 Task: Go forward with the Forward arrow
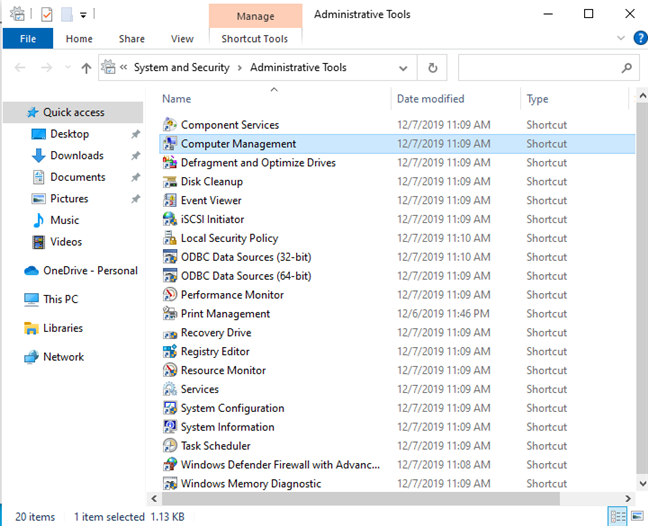[x=46, y=67]
